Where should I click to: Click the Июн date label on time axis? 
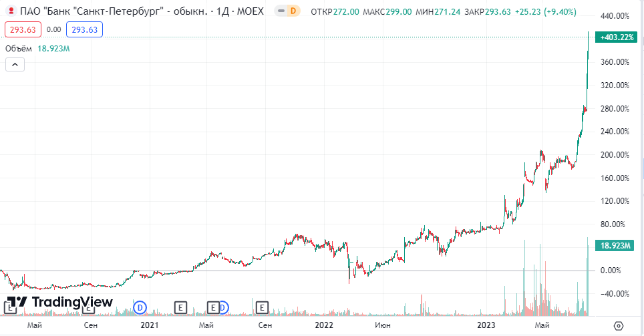coord(382,325)
